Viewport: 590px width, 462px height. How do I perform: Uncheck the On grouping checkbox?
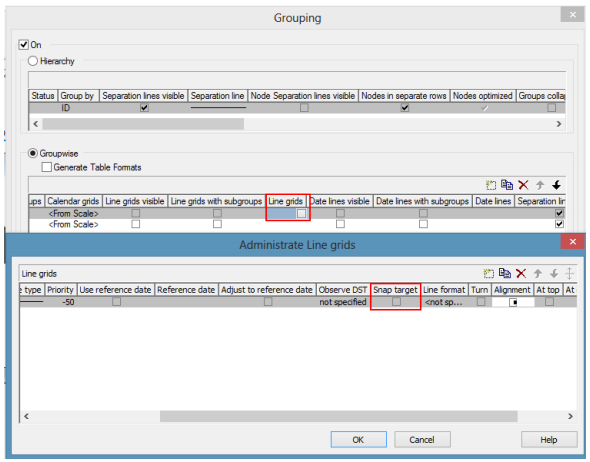24,45
